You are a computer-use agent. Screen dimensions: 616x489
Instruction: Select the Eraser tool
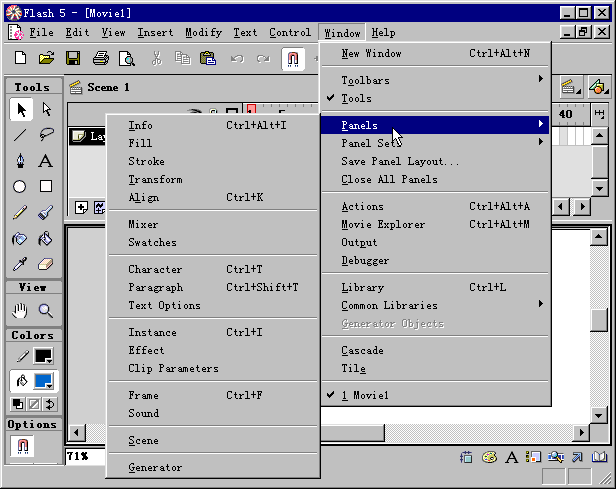tap(46, 264)
